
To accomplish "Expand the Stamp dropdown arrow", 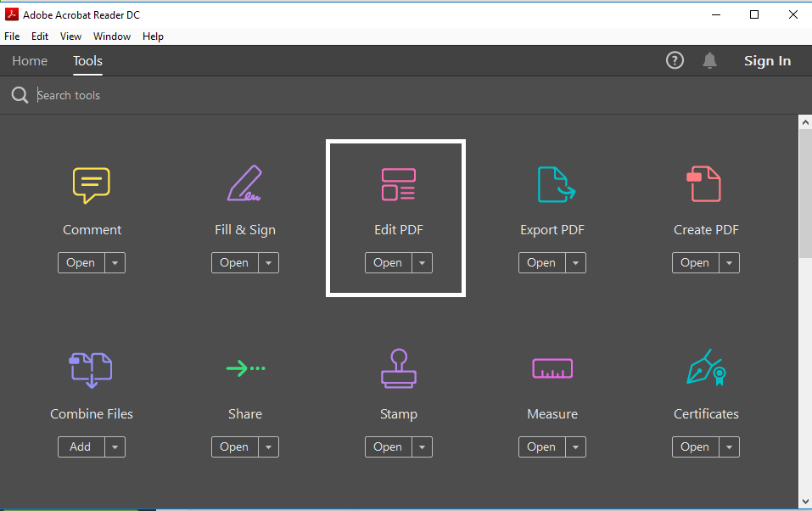I will [x=422, y=446].
